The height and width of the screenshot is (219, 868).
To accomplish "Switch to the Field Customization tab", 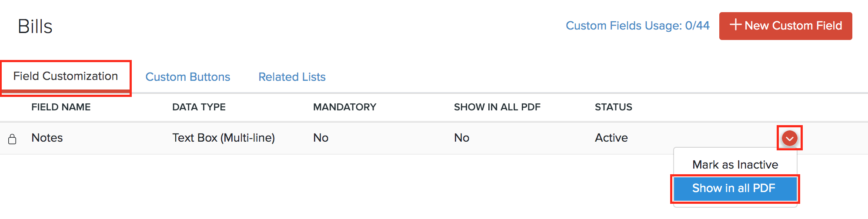I will 66,76.
